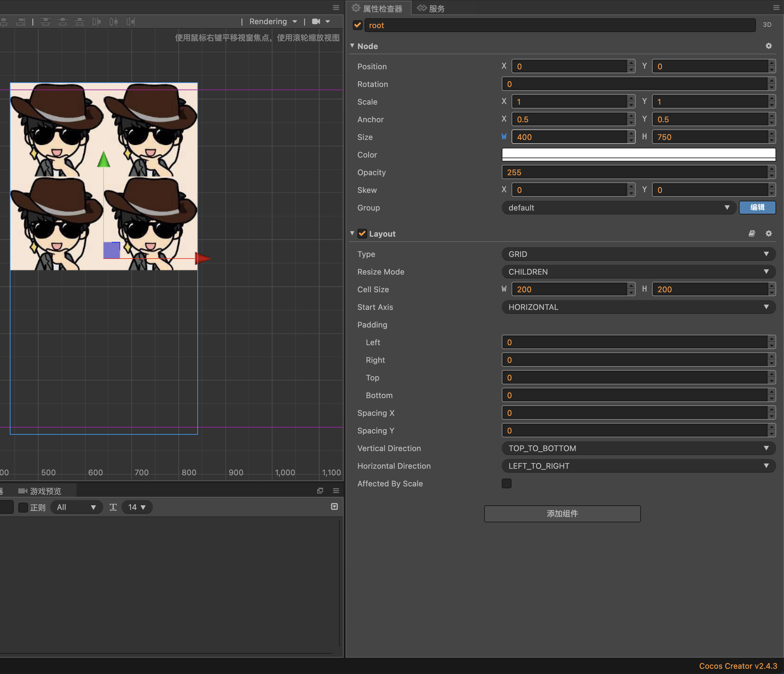This screenshot has height=674, width=784.
Task: Click the align vertical centers toolbar icon
Action: (x=62, y=22)
